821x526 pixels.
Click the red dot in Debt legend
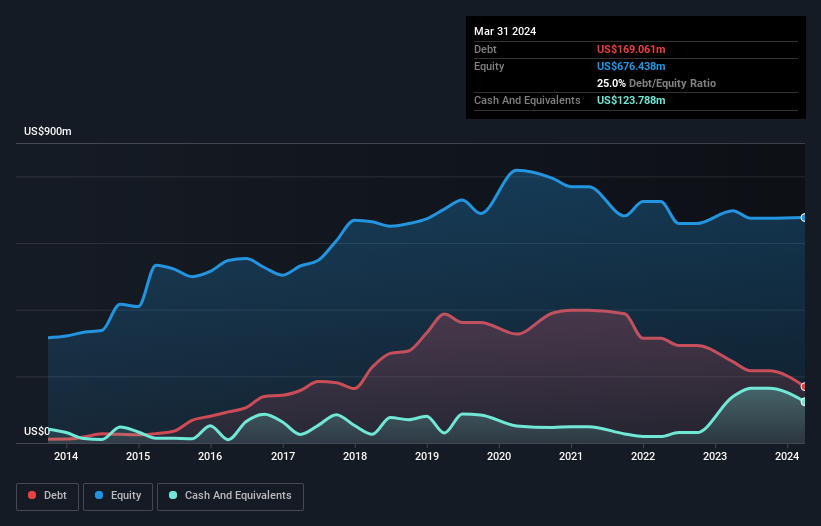click(32, 496)
